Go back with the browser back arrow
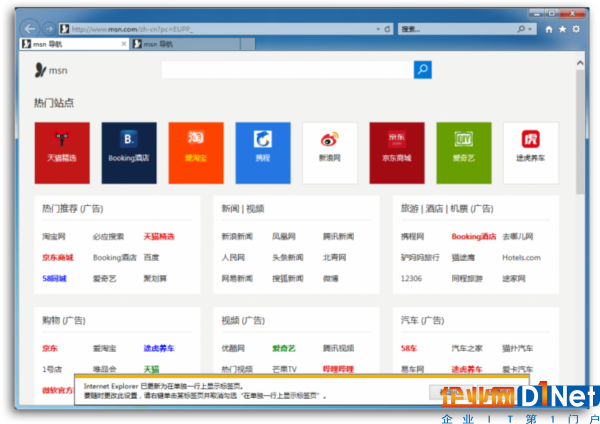 coord(30,29)
